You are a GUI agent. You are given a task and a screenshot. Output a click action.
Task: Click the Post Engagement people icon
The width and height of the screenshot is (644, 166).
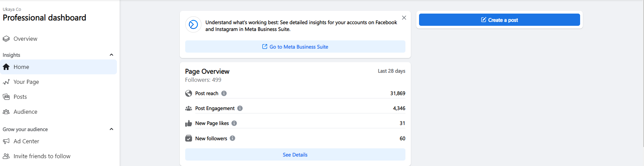coord(189,108)
